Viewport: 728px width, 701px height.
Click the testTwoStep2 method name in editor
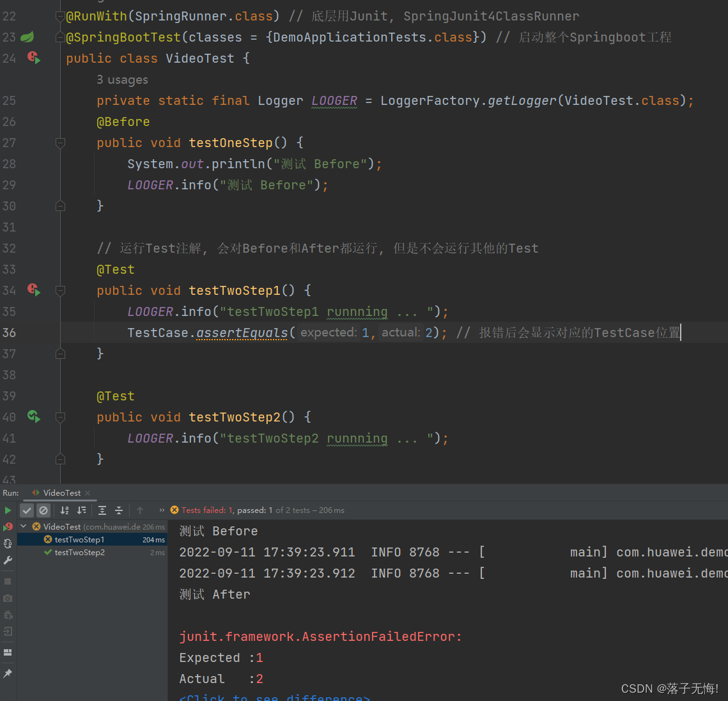pos(235,417)
